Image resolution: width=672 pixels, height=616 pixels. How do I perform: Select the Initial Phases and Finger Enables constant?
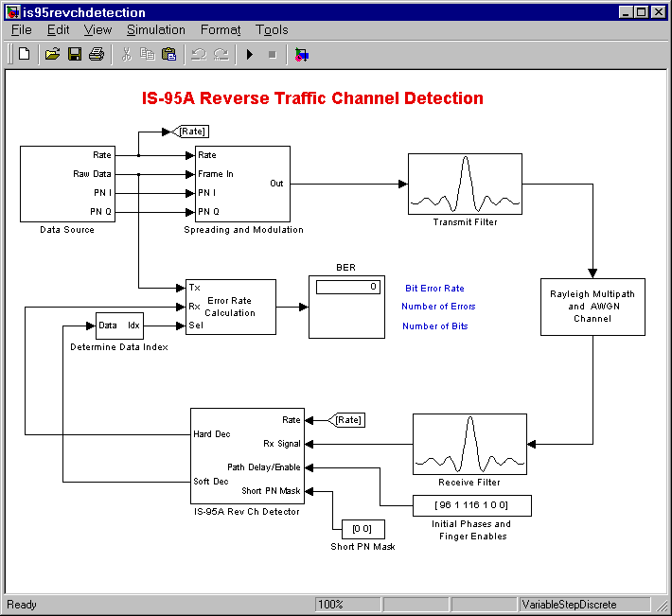(x=470, y=505)
